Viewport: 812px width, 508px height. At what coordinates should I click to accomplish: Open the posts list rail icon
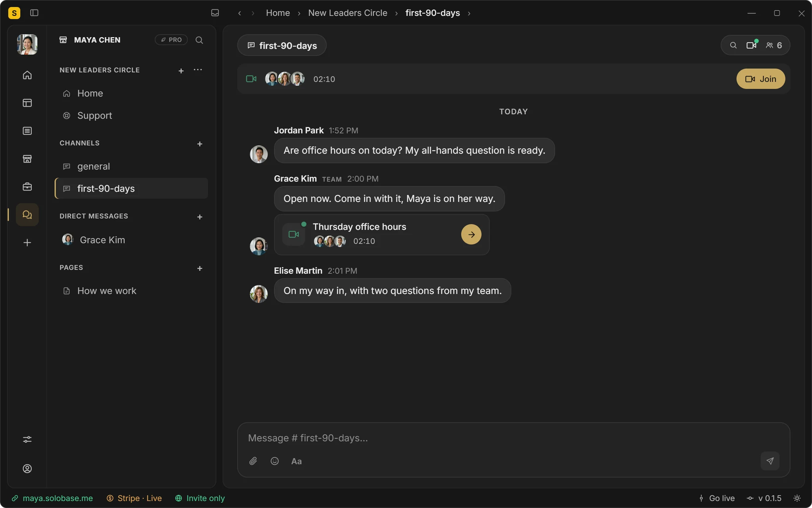(27, 131)
